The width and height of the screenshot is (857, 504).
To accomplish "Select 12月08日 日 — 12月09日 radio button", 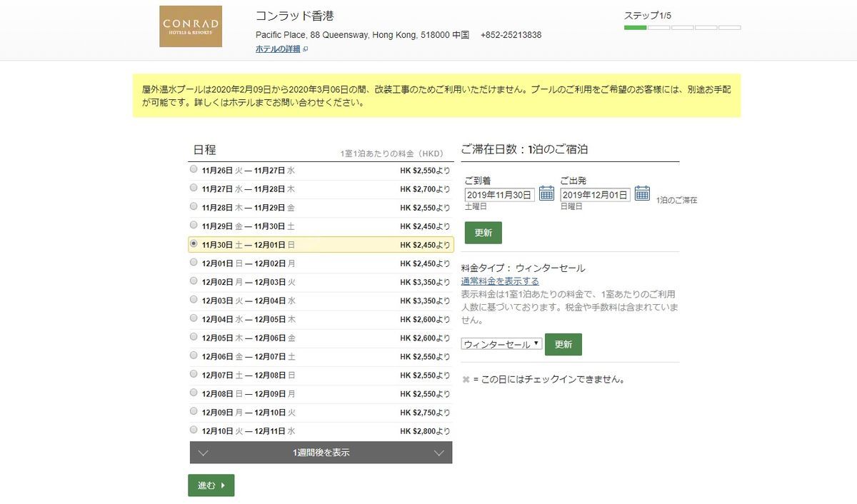I will tap(194, 392).
